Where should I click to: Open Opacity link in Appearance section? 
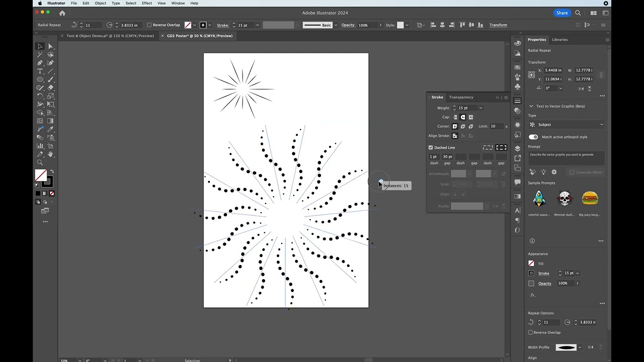[545, 284]
